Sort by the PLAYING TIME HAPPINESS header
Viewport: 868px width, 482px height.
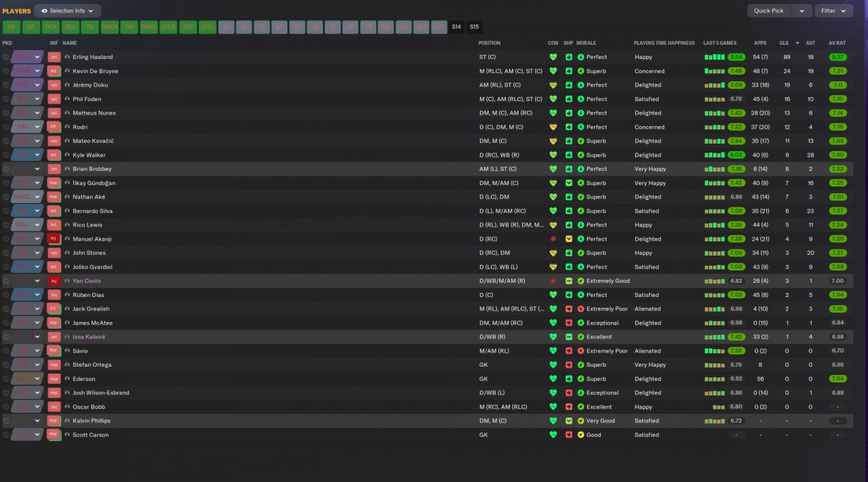(664, 43)
